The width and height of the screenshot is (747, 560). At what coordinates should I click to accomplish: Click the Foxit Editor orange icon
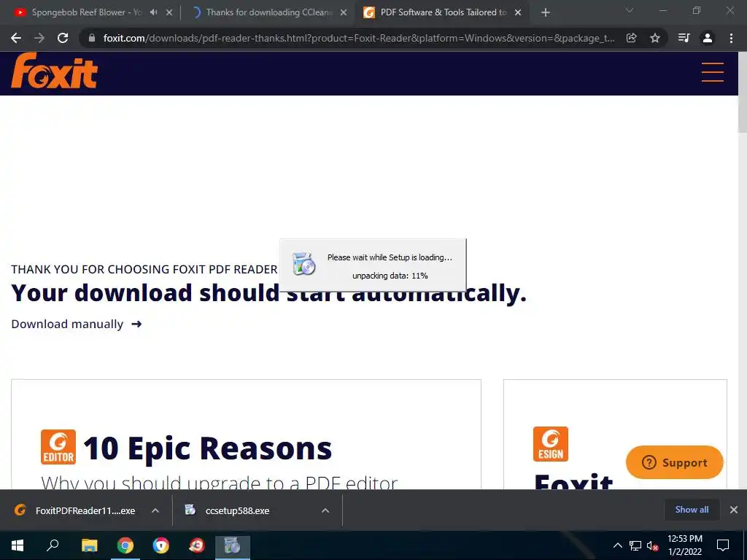58,447
